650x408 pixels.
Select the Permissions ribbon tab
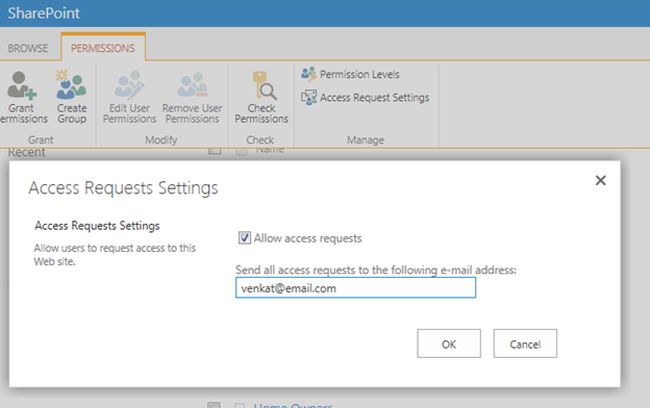103,47
